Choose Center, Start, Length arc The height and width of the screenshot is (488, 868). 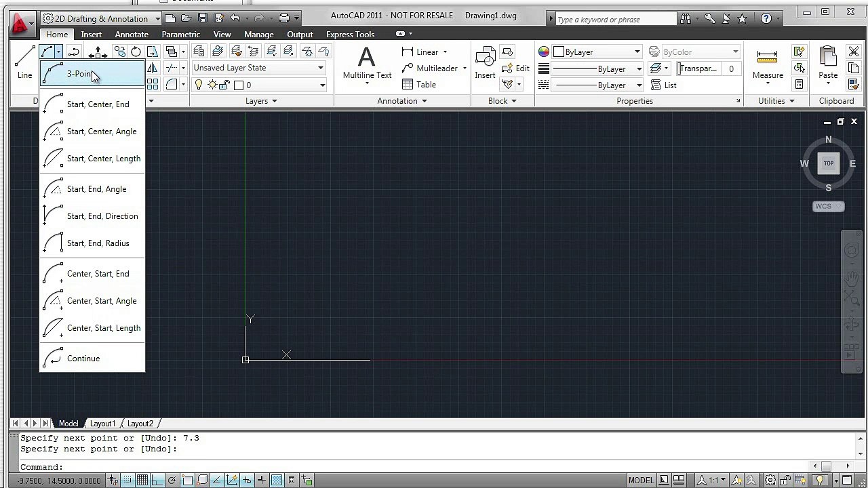point(92,328)
